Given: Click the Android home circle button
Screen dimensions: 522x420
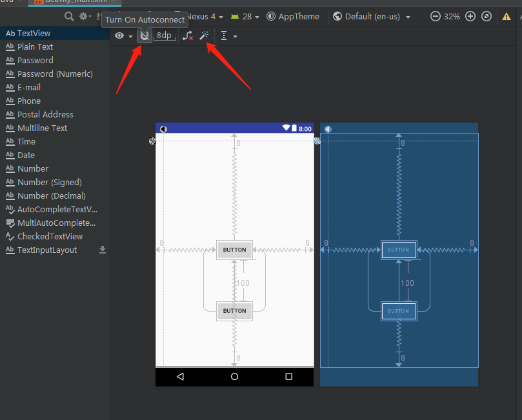Looking at the screenshot, I should point(234,376).
